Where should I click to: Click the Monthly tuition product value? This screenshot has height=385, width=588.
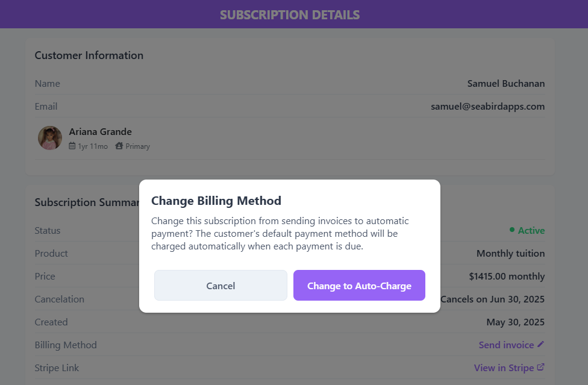tap(510, 254)
